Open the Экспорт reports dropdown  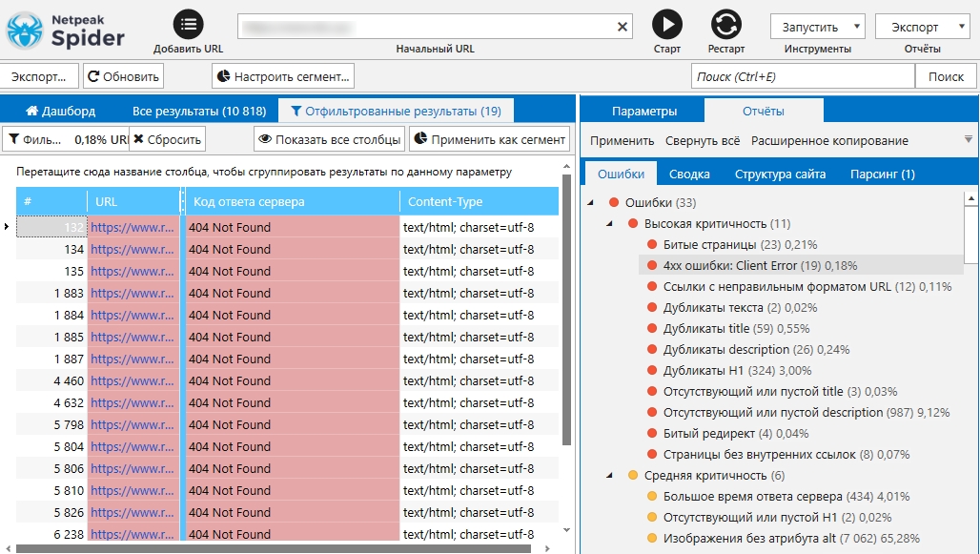922,28
